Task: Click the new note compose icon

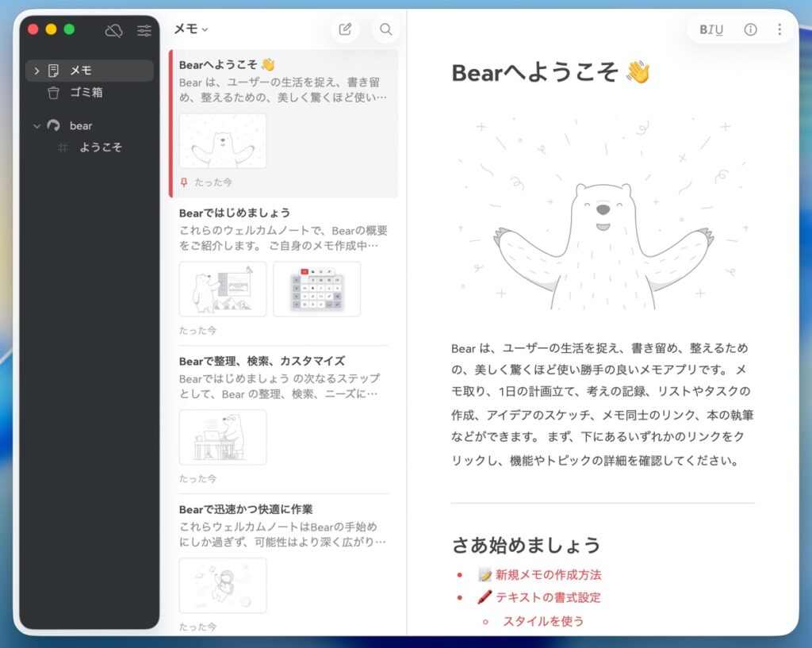Action: click(345, 29)
